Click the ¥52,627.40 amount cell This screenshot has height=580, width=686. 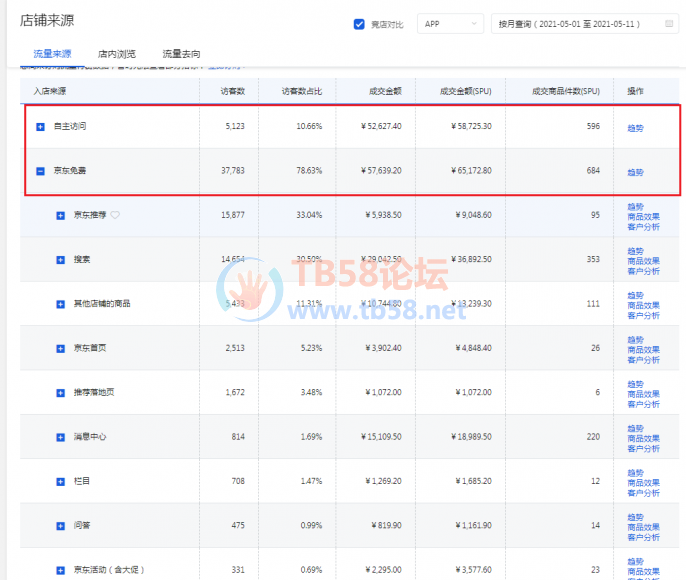pyautogui.click(x=381, y=126)
